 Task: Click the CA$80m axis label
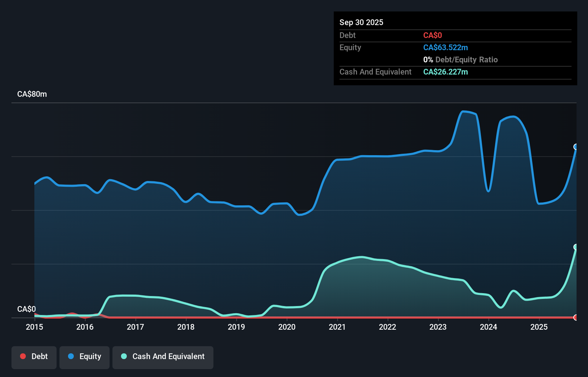click(32, 94)
